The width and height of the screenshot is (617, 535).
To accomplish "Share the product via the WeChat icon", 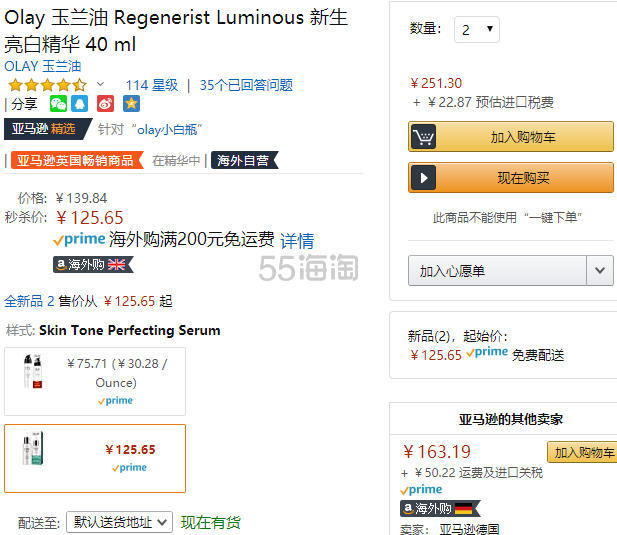I will click(x=58, y=104).
